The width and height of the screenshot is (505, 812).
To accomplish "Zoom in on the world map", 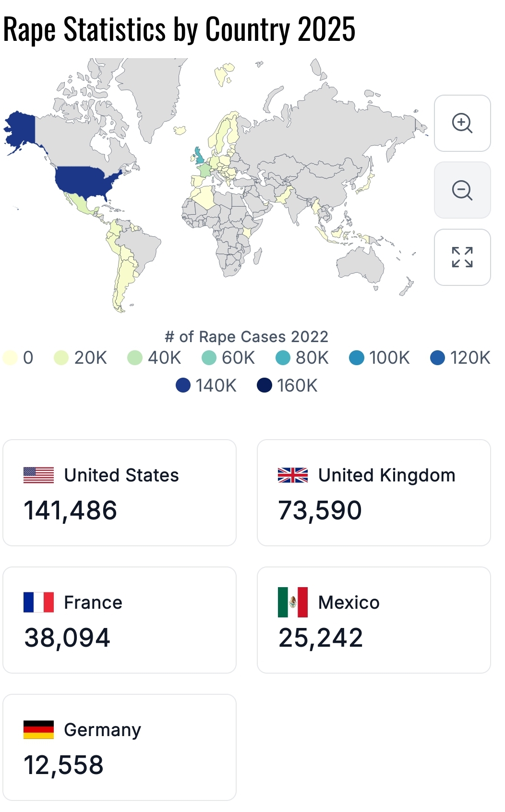I will pyautogui.click(x=462, y=123).
